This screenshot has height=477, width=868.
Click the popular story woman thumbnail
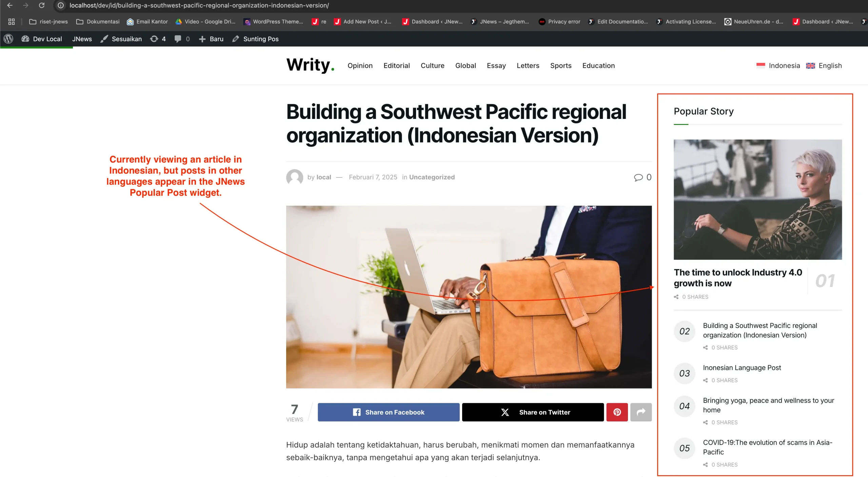tap(757, 200)
